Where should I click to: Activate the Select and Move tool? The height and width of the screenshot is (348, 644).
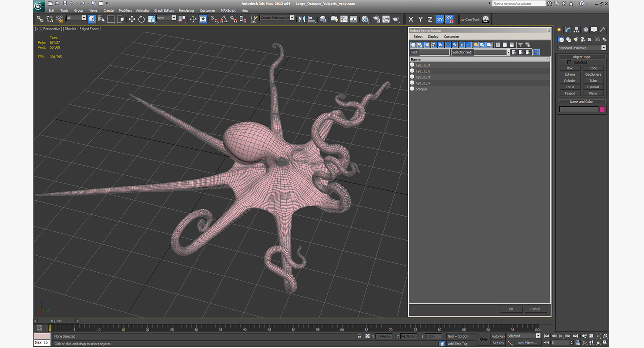coord(132,19)
